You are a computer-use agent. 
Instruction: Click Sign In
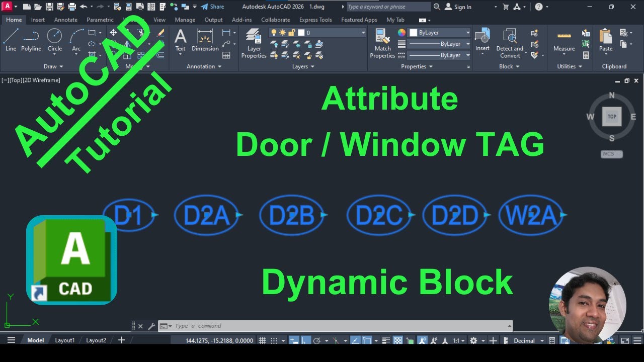tap(458, 7)
